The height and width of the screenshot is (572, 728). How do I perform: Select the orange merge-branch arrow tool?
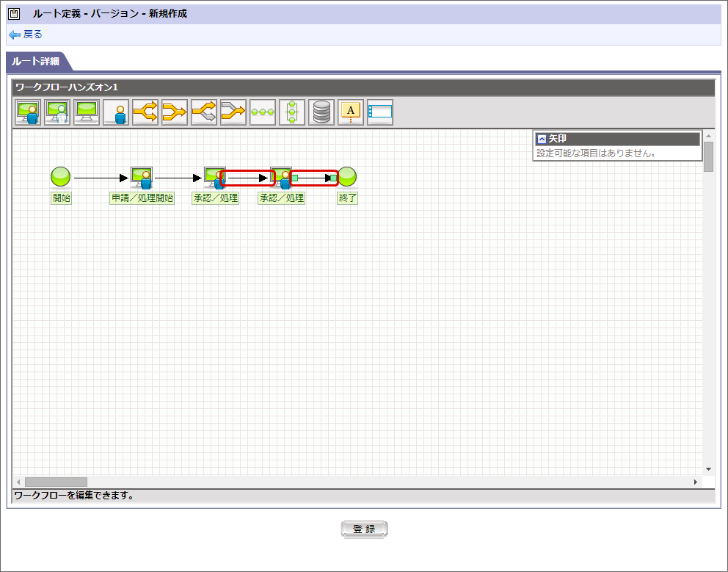click(x=175, y=112)
